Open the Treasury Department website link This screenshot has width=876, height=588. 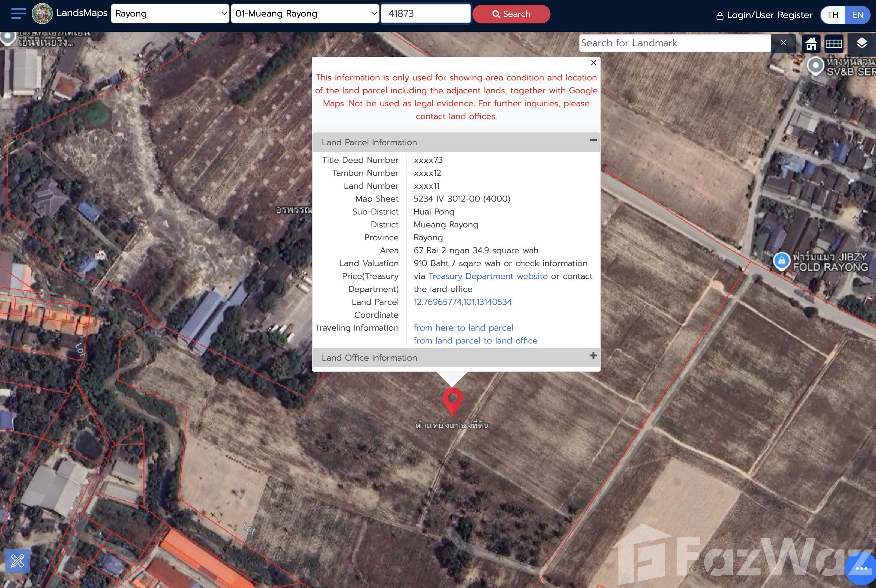click(488, 276)
